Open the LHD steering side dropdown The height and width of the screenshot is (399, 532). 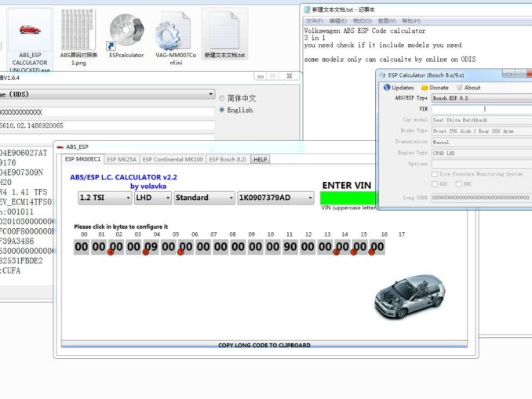tap(153, 198)
